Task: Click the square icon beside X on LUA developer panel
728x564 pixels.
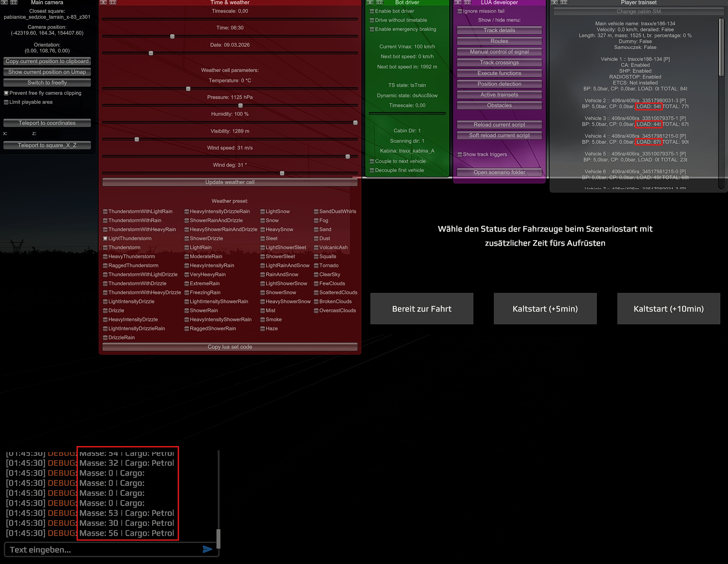Action: click(467, 2)
